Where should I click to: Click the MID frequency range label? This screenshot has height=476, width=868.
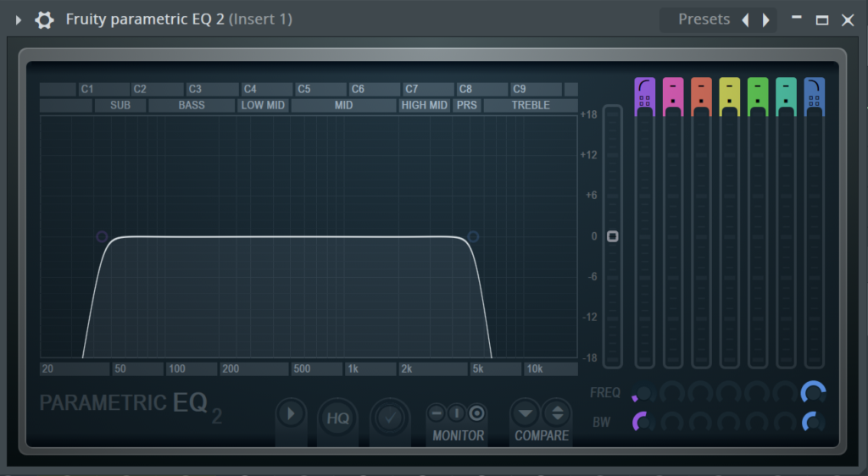[343, 105]
